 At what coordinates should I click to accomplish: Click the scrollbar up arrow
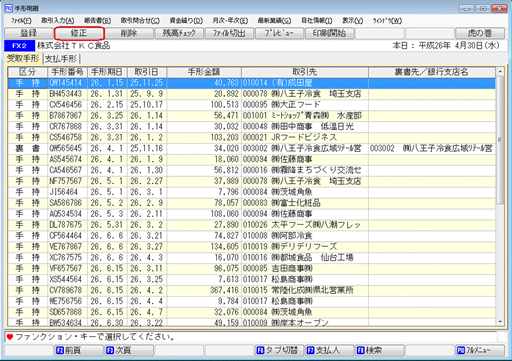click(500, 72)
